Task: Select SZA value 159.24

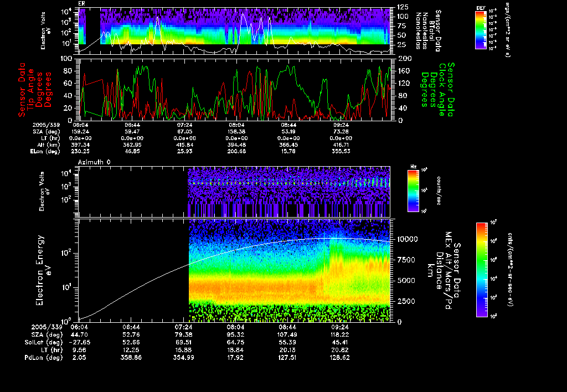Action: coord(81,132)
